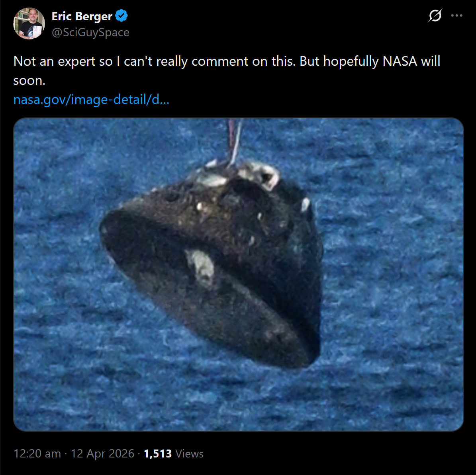Screen dimensions: 476x475
Task: Open the three-dot more options menu
Action: coord(456,16)
